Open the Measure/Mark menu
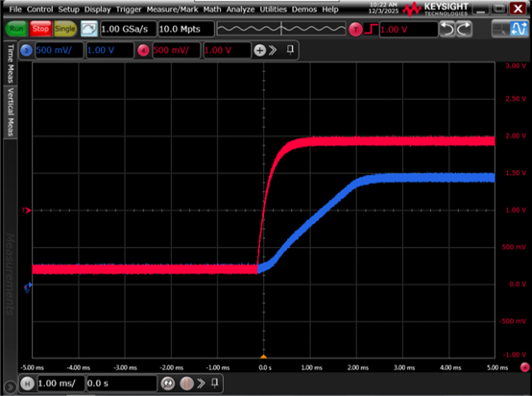The image size is (532, 396). [172, 10]
